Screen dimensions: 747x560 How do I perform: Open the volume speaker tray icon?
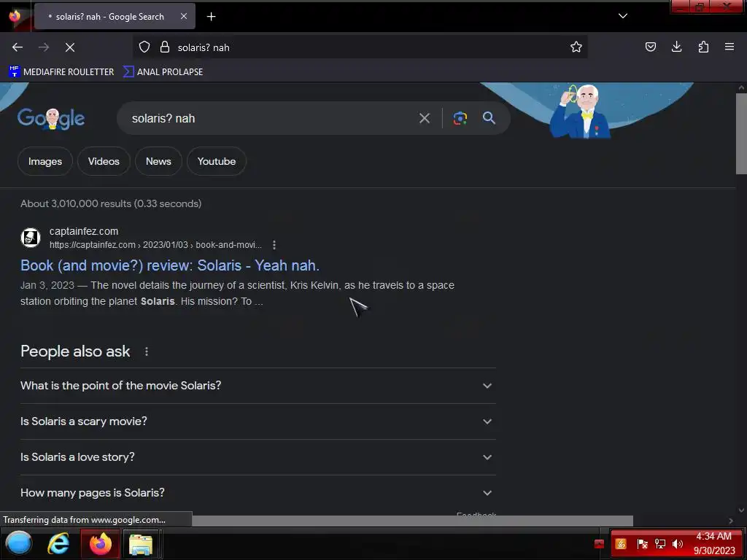(677, 544)
